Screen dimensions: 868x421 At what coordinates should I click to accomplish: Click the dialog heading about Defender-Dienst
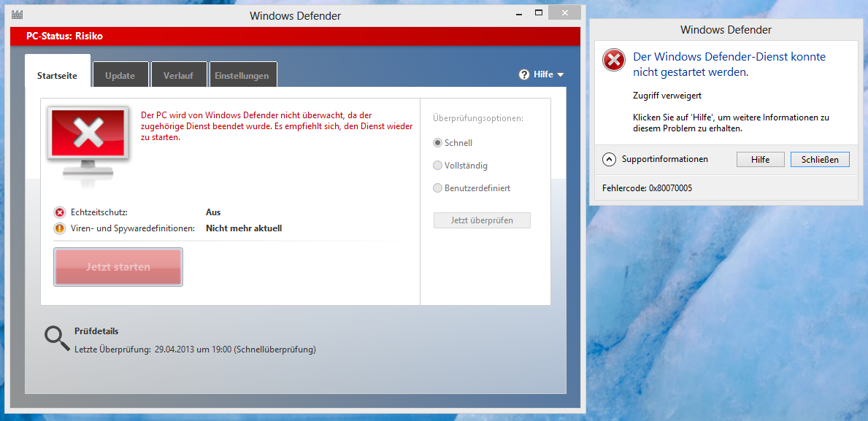click(729, 64)
